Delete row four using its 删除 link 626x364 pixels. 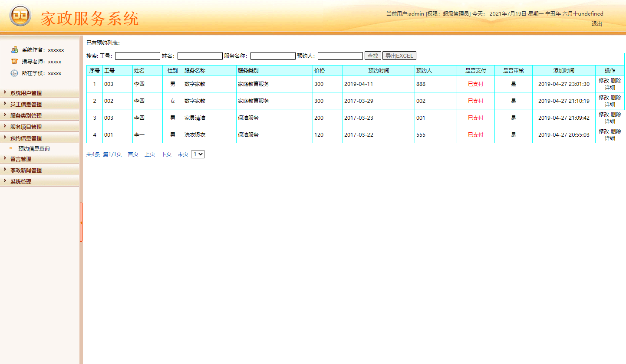pyautogui.click(x=615, y=131)
